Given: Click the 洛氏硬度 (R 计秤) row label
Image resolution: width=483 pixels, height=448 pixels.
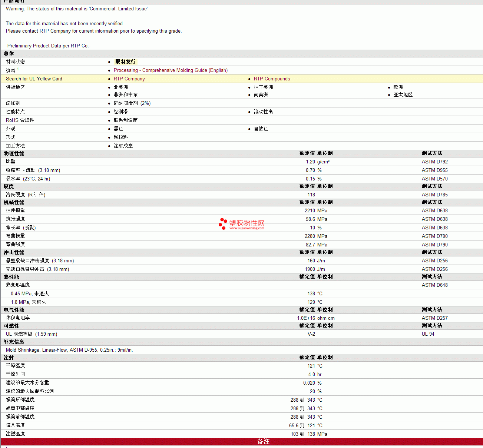Looking at the screenshot, I should (26, 195).
